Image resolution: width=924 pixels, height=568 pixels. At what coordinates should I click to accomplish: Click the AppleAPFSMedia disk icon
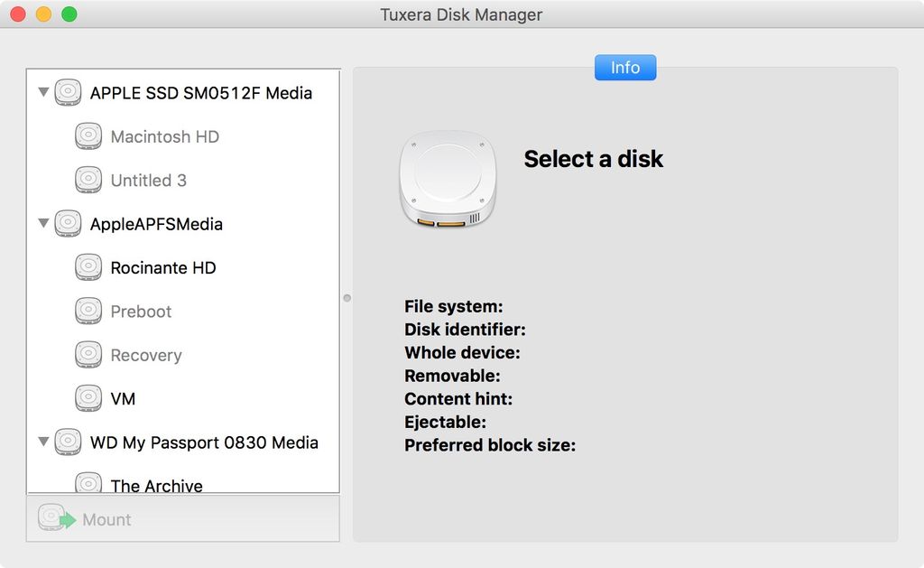click(67, 223)
